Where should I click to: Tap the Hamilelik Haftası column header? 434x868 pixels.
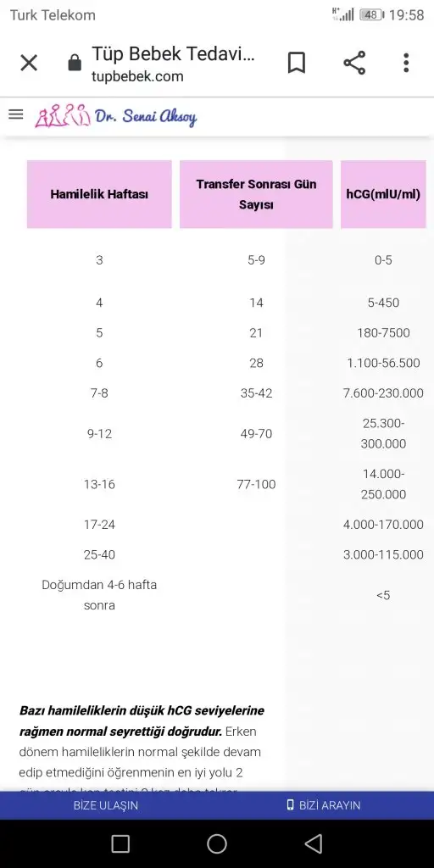pyautogui.click(x=99, y=194)
